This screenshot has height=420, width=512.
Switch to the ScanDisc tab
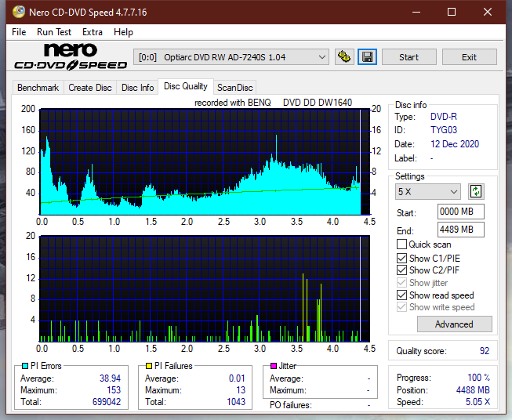234,88
